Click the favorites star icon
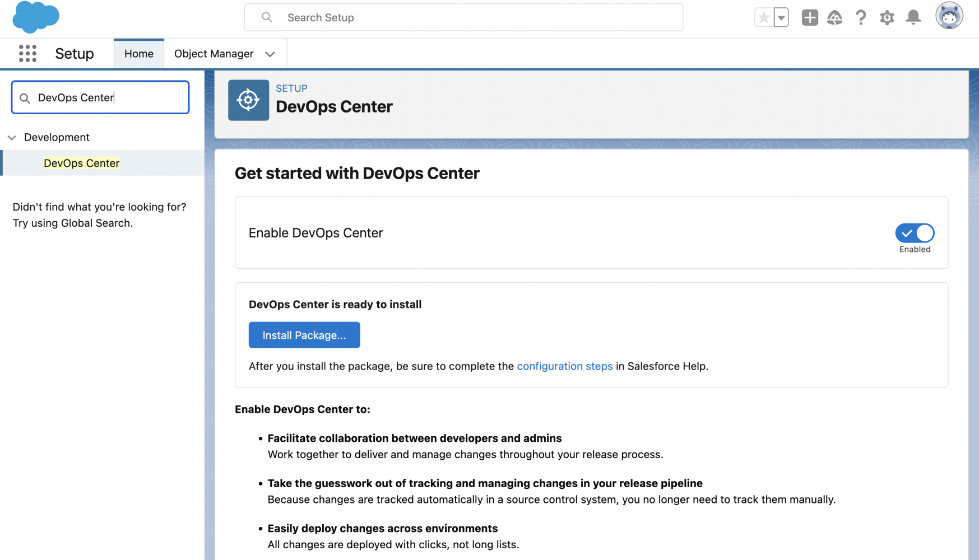The height and width of the screenshot is (560, 979). (763, 17)
